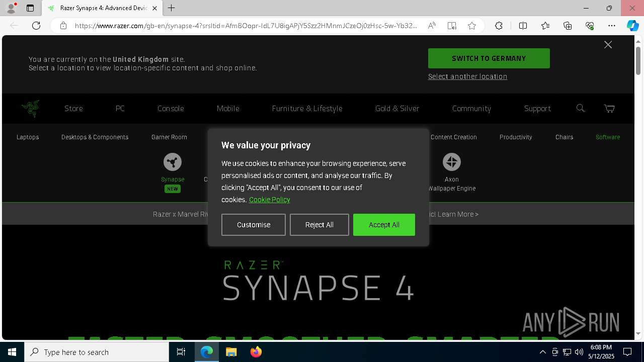Open Browser essentials heart icon
Image resolution: width=644 pixels, height=362 pixels.
pyautogui.click(x=590, y=26)
